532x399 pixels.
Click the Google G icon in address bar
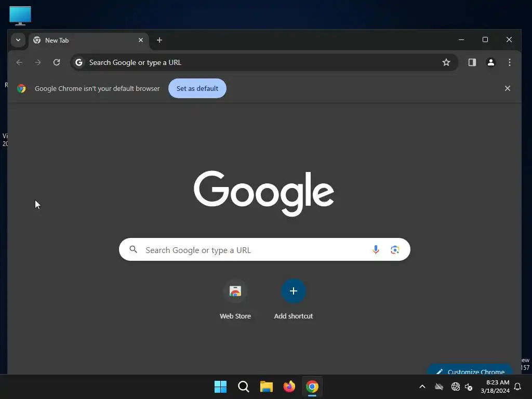click(x=79, y=62)
